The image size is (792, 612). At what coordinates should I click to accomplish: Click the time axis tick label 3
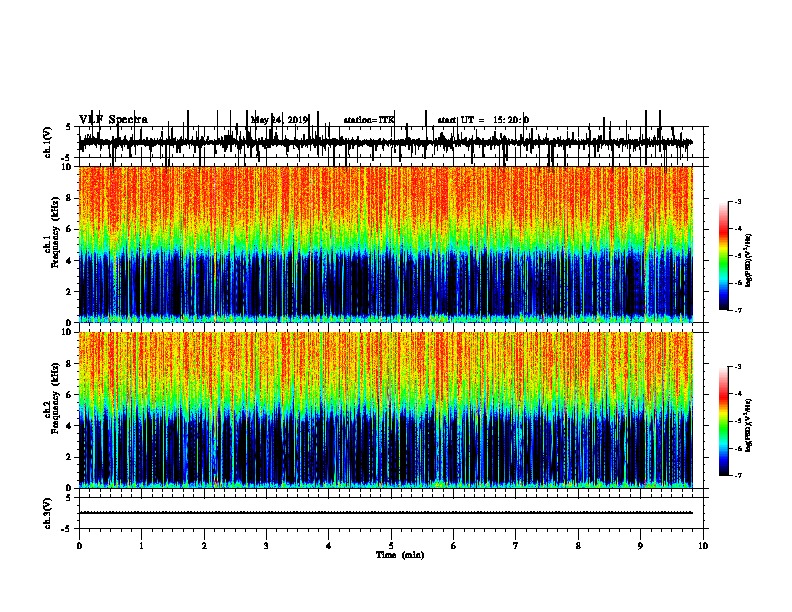pos(266,546)
